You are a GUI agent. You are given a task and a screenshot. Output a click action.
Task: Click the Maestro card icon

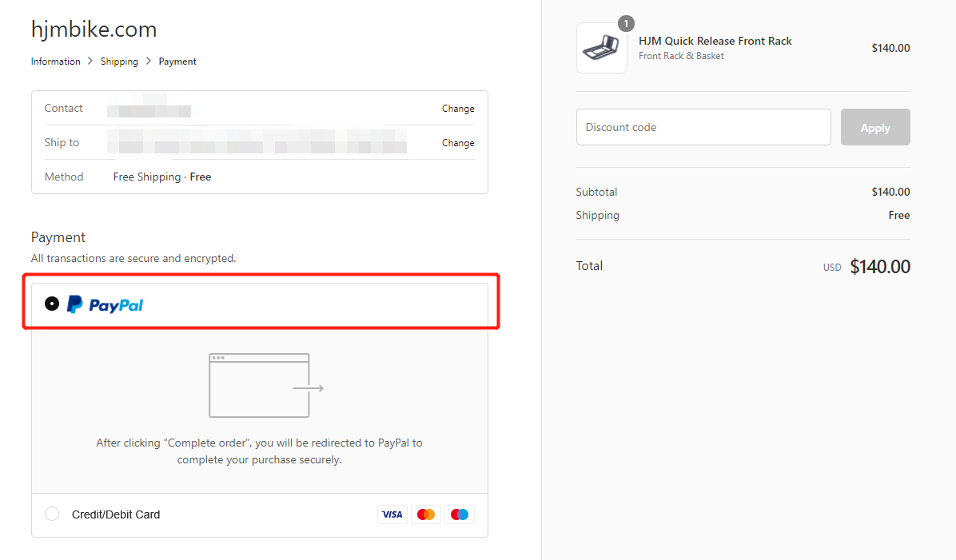point(459,514)
